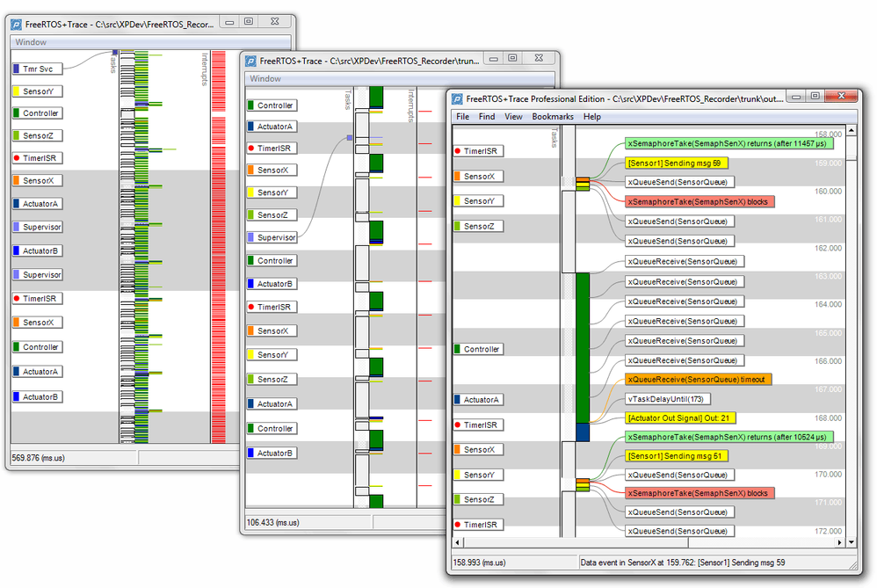877x588 pixels.
Task: Click the app icon in leftmost window title bar
Action: (x=16, y=25)
